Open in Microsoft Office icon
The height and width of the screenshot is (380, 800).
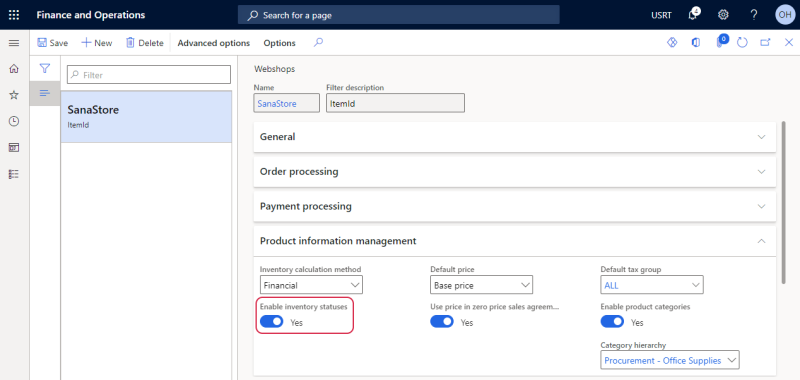click(x=696, y=43)
